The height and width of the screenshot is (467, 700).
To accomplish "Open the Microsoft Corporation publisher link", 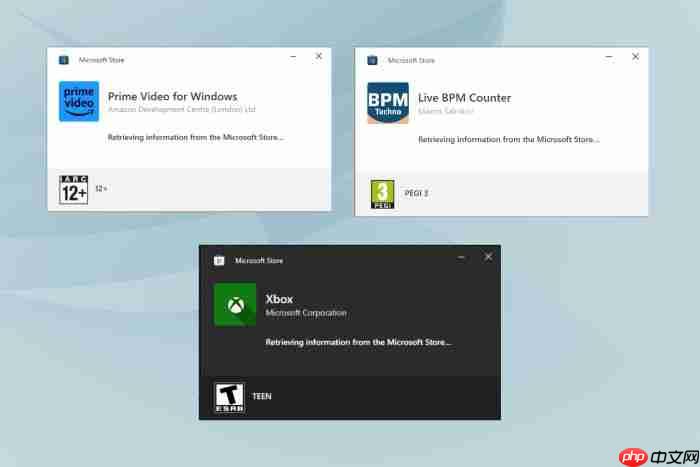I will pos(306,313).
